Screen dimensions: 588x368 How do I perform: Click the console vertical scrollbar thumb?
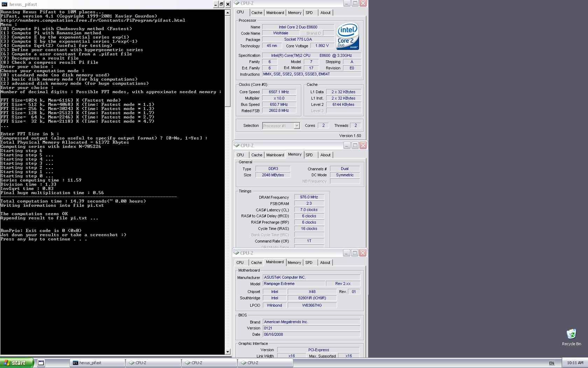(x=227, y=61)
